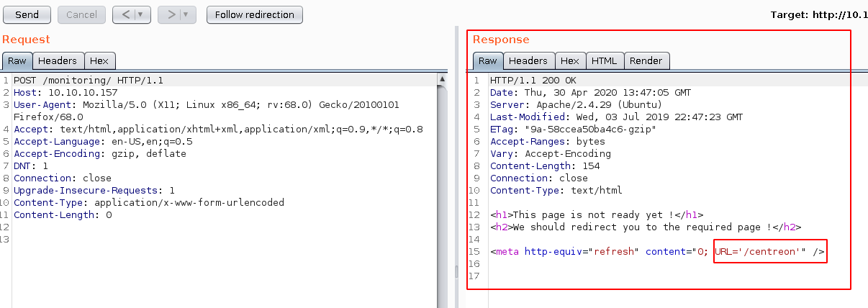The image size is (868, 308).
Task: Switch to the Response Headers tab
Action: point(528,61)
